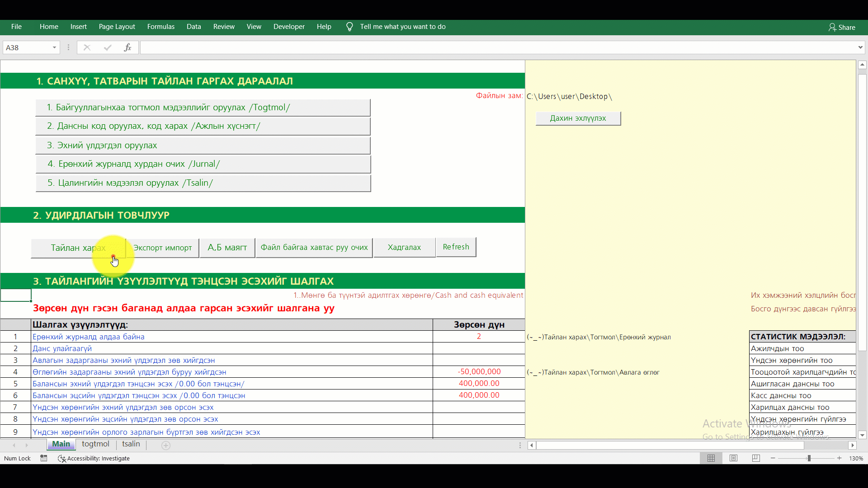Click the Cancel formula X icon
The image size is (868, 488).
pos(87,47)
